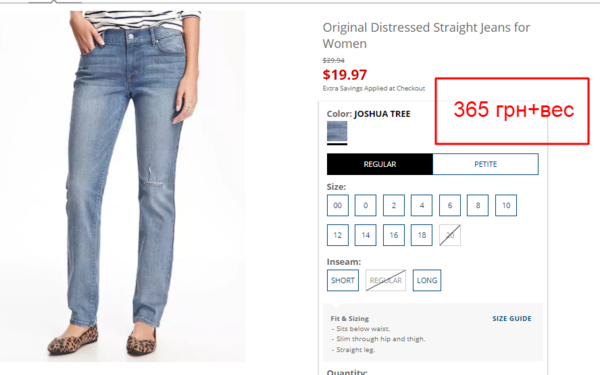600x375 pixels.
Task: Click the crossed-out size 20 option
Action: (450, 235)
